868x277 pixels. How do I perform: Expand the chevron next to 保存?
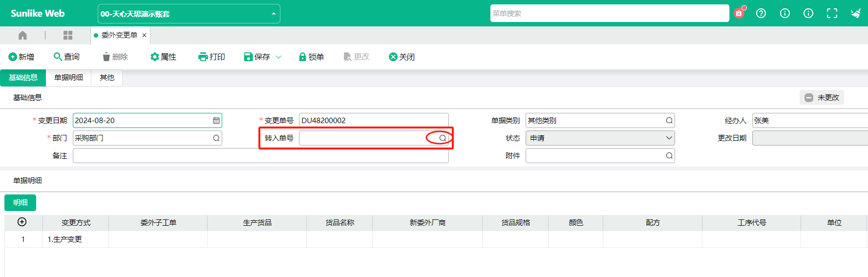pos(278,57)
